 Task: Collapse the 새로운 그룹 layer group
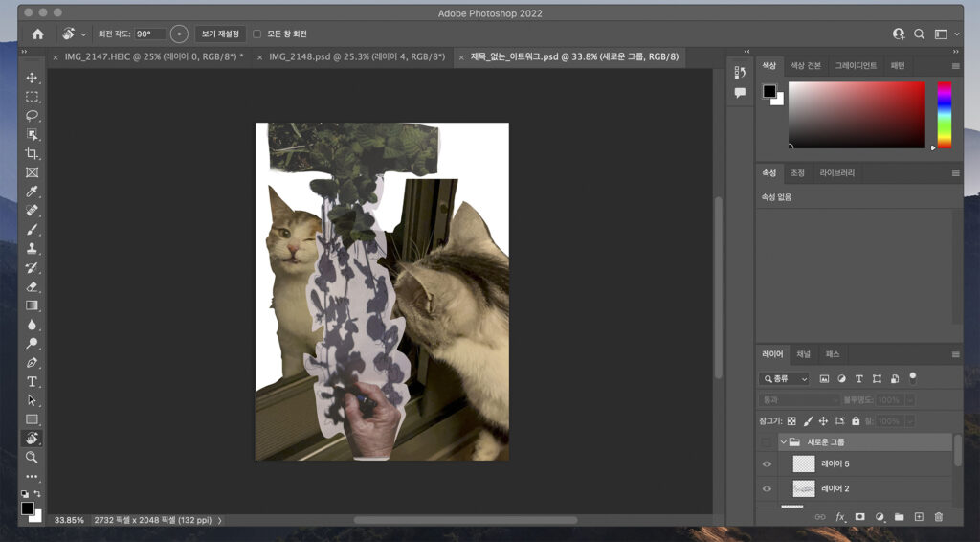click(783, 442)
